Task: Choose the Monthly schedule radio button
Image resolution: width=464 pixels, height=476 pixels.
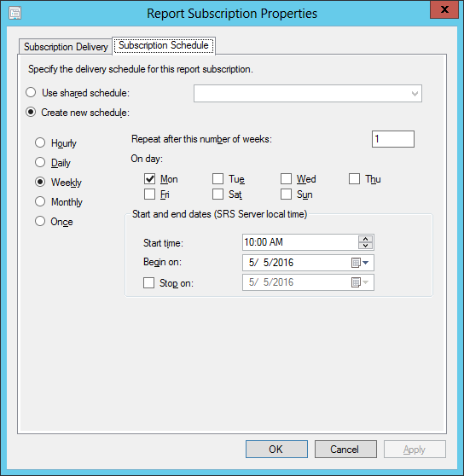Action: point(40,201)
